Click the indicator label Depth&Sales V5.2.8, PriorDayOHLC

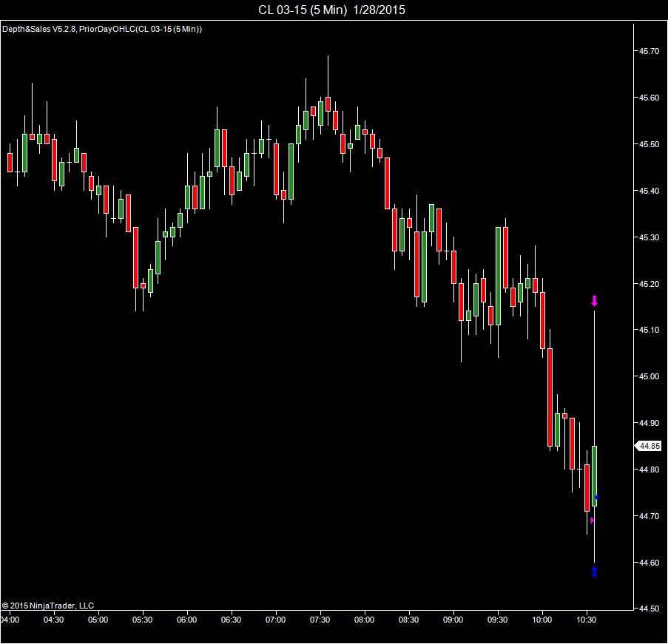click(102, 29)
